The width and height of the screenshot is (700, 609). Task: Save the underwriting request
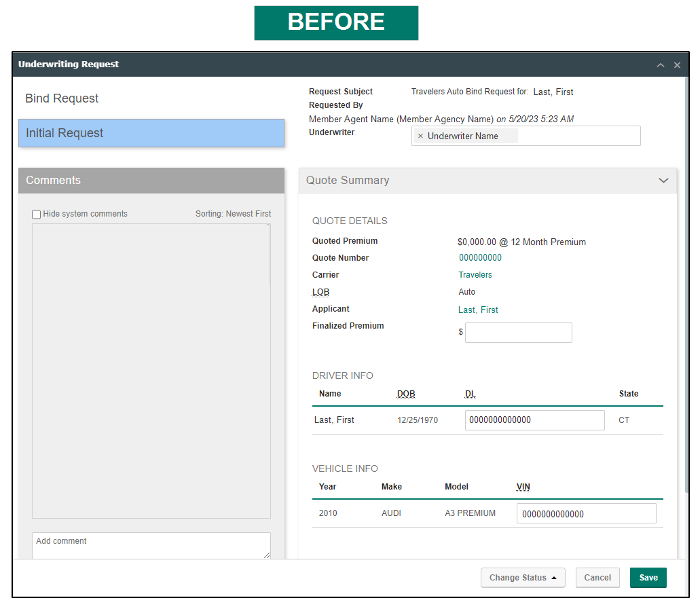pos(648,577)
